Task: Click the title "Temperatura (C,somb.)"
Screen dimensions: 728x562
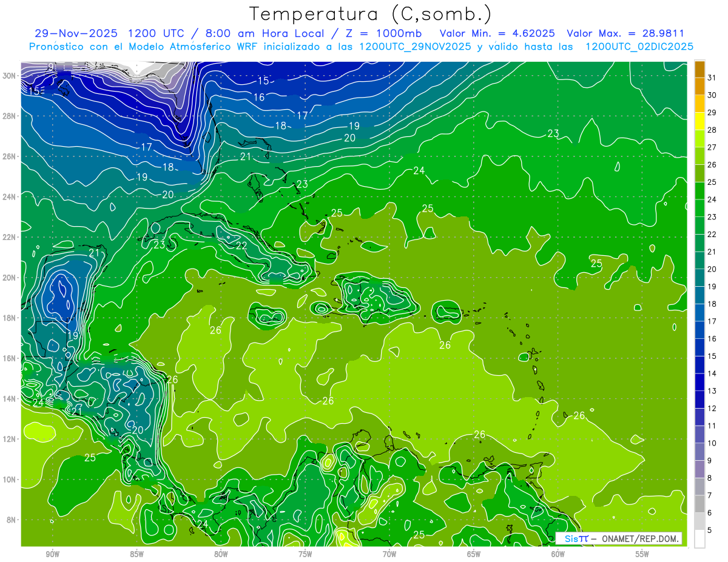Action: coord(371,14)
